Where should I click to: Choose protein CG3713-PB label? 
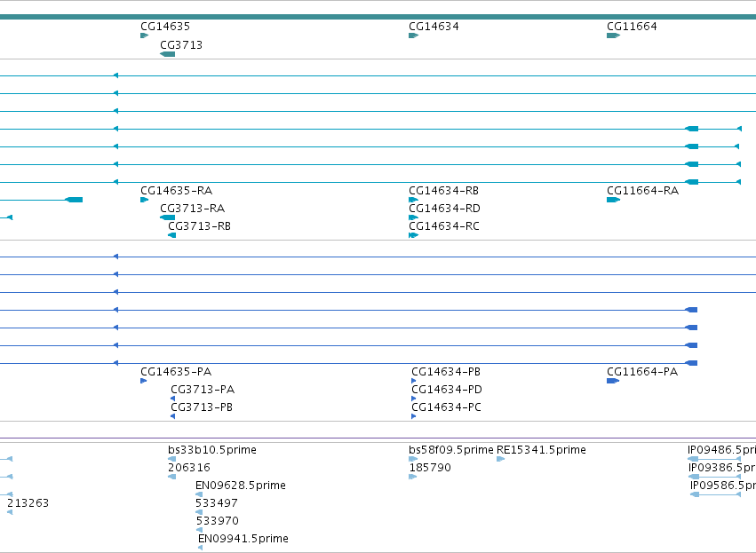click(x=202, y=407)
